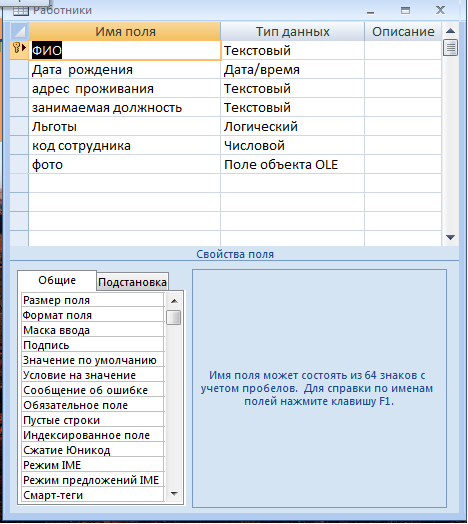Select the Обязательное поле property row

click(93, 405)
